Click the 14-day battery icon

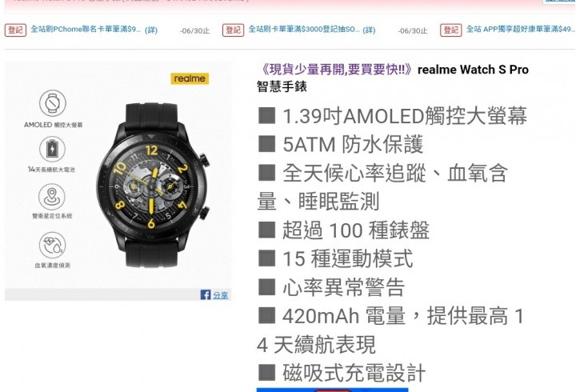point(53,149)
